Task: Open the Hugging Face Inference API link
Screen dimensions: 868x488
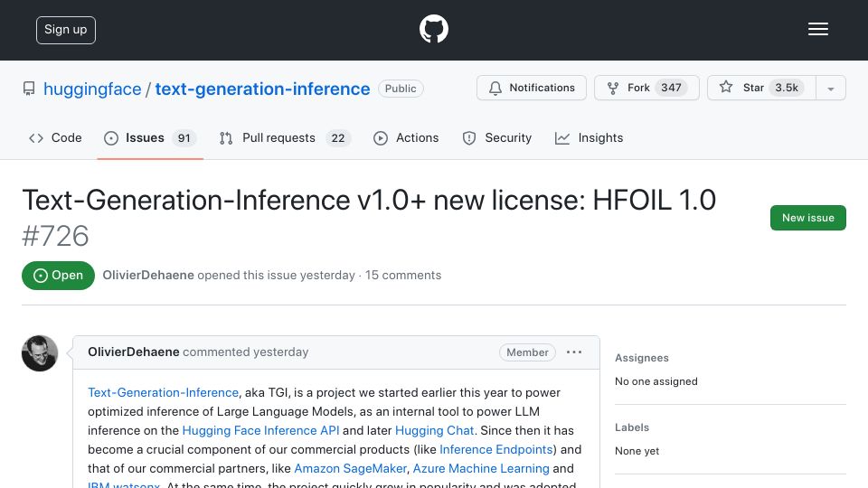Action: (x=260, y=430)
